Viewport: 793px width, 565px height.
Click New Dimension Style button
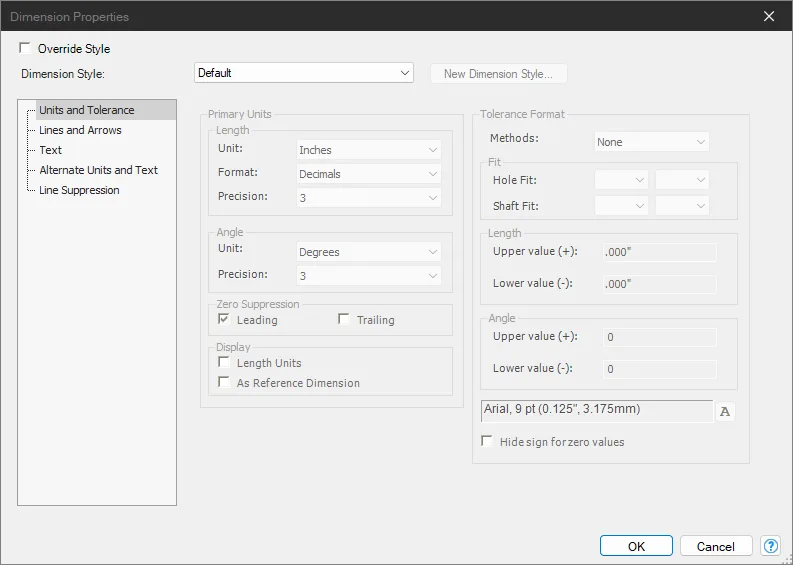point(498,73)
